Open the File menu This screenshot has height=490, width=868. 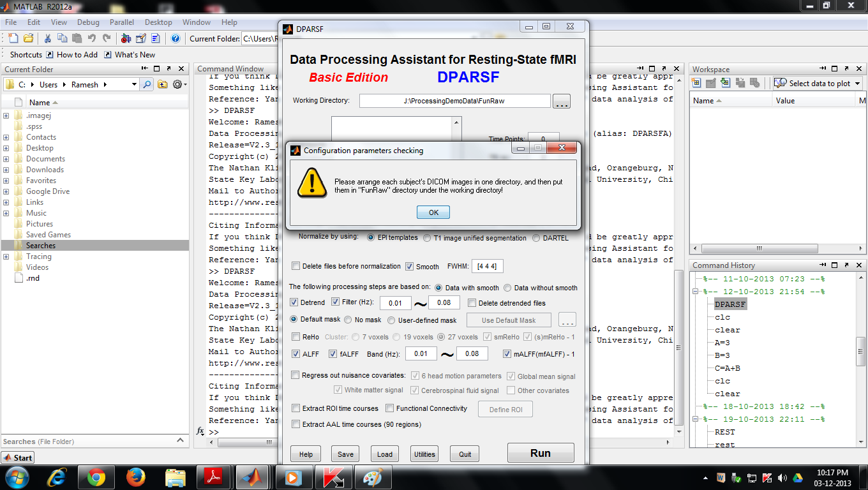11,22
